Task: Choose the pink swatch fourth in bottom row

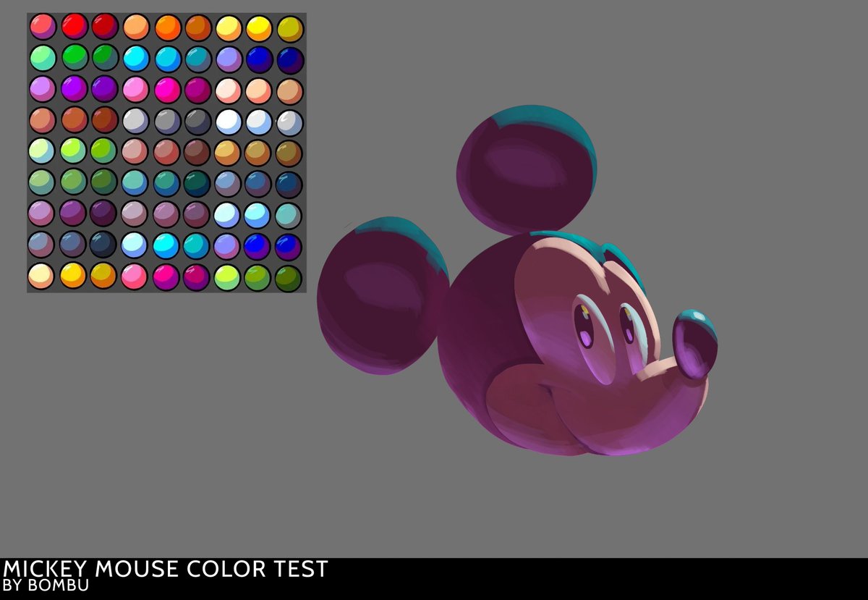Action: 135,276
